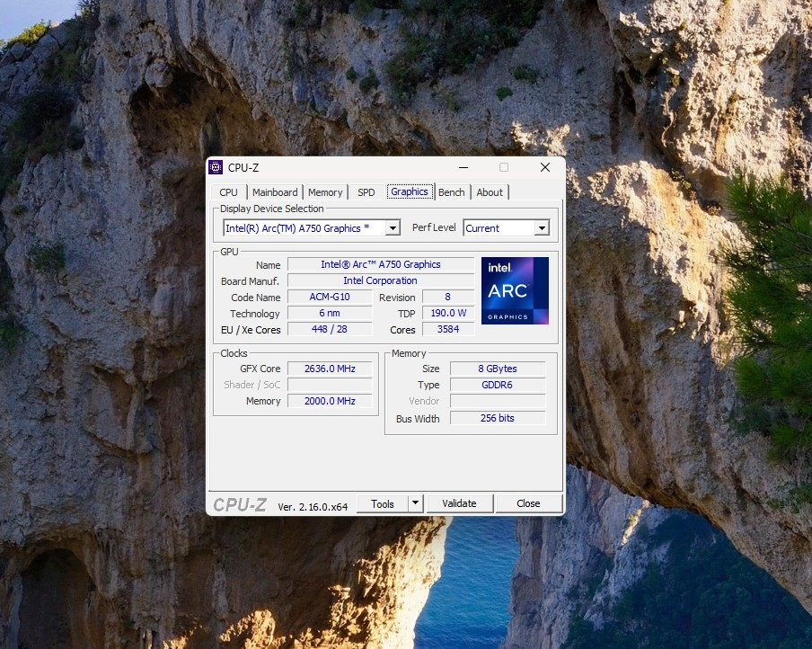Click the Validate button

pyautogui.click(x=459, y=503)
